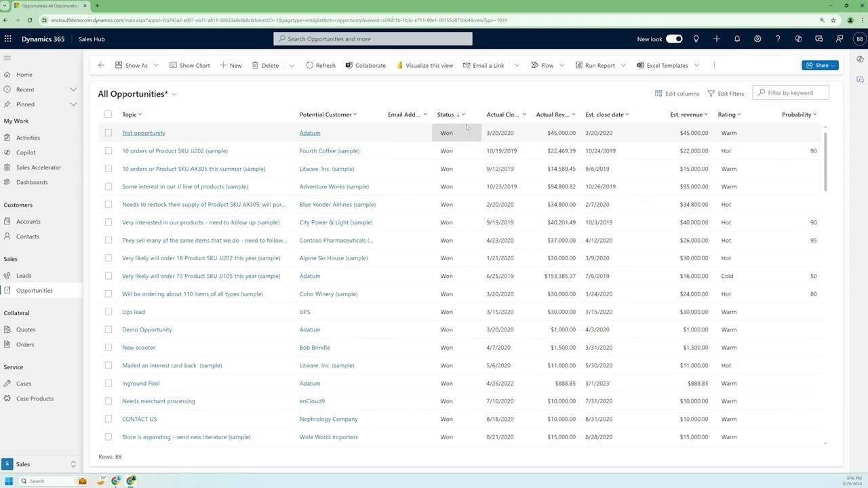The height and width of the screenshot is (488, 868).
Task: Go back using the back arrow
Action: click(101, 65)
